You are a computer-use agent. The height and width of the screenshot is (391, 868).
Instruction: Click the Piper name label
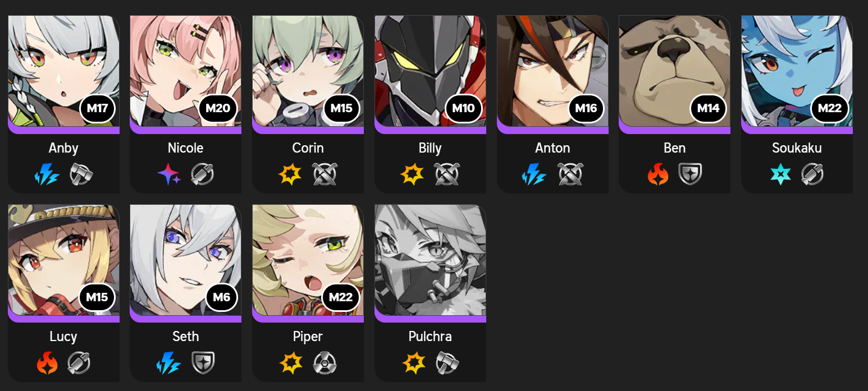(x=308, y=337)
